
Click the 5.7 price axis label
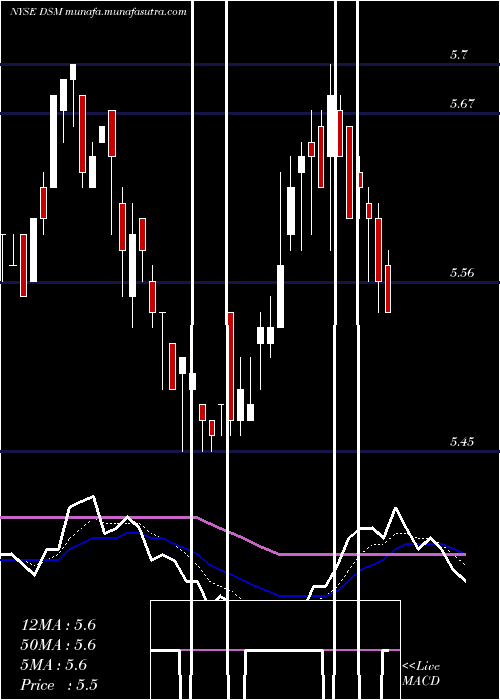pos(458,55)
